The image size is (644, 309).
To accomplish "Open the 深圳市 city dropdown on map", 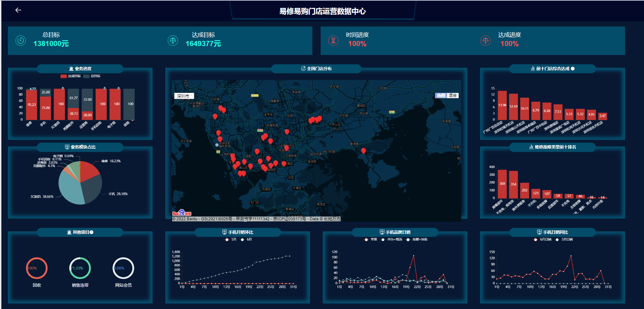I will click(184, 96).
